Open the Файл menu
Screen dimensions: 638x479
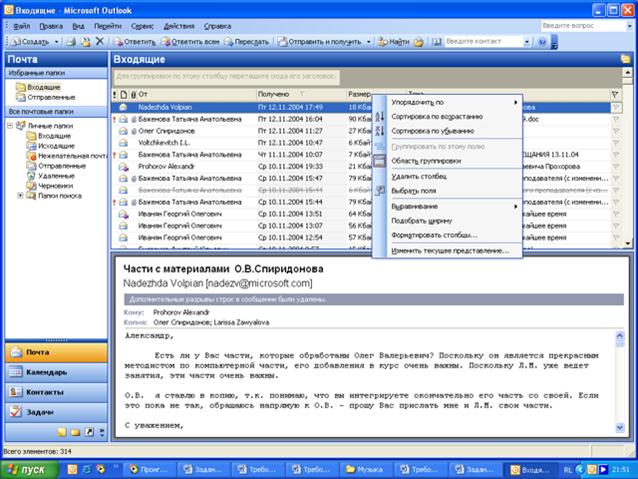(22, 26)
